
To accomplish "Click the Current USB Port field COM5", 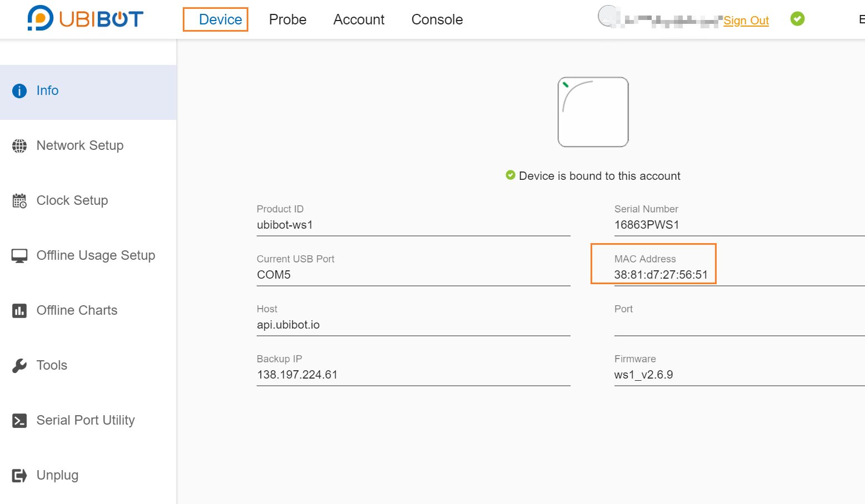I will point(413,275).
